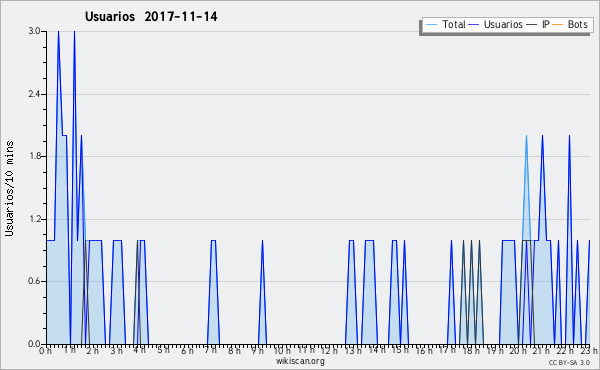This screenshot has height=370, width=600.
Task: Click the '9 h' x-axis label
Action: pyautogui.click(x=258, y=350)
